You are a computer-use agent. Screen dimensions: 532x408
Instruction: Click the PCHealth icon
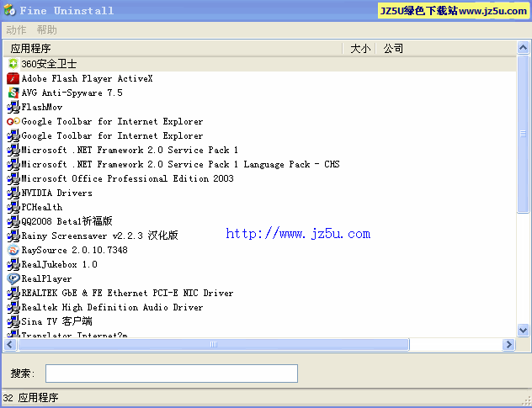point(13,207)
